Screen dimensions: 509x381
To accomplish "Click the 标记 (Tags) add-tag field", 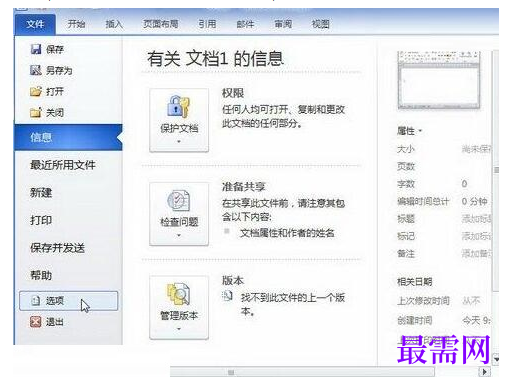I will (x=476, y=236).
